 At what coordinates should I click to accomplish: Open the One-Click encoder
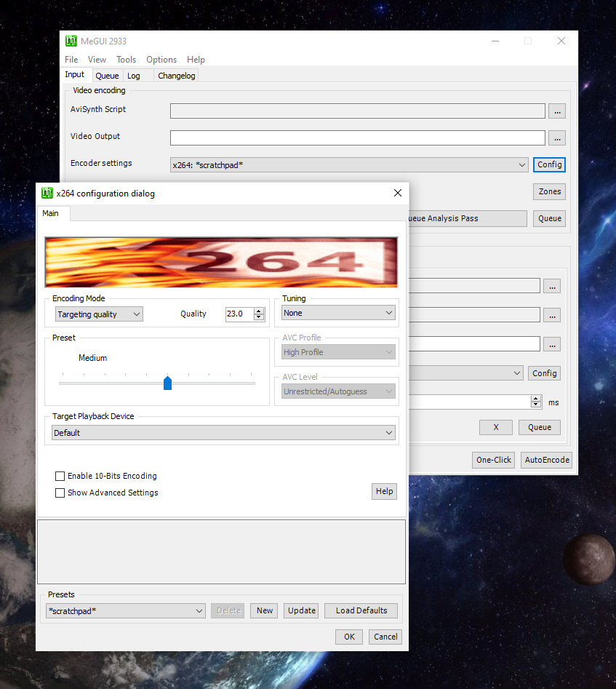tap(493, 460)
